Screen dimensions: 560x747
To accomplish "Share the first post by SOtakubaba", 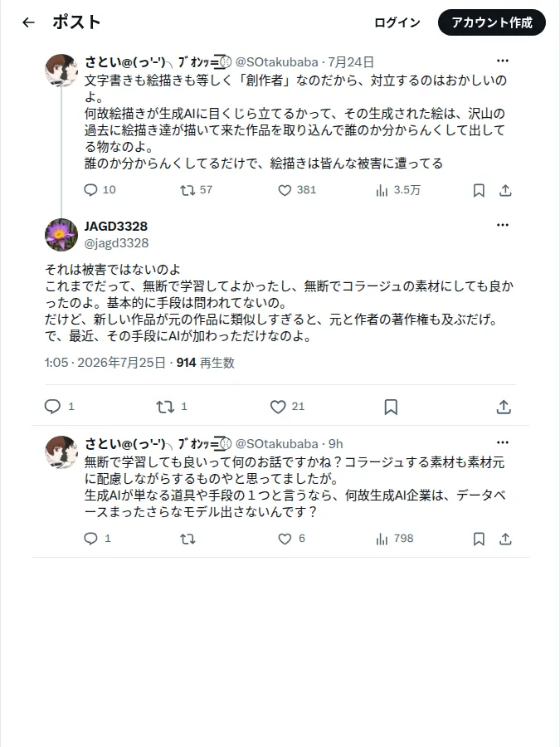I will 505,191.
